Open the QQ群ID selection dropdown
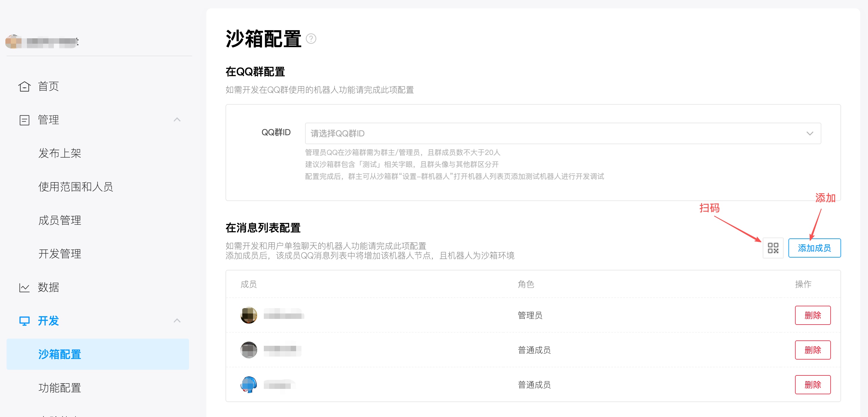This screenshot has width=868, height=417. click(810, 133)
